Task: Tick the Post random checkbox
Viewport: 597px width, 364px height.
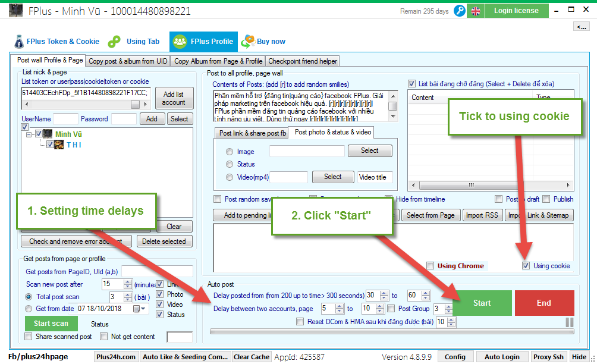Action: [218, 199]
